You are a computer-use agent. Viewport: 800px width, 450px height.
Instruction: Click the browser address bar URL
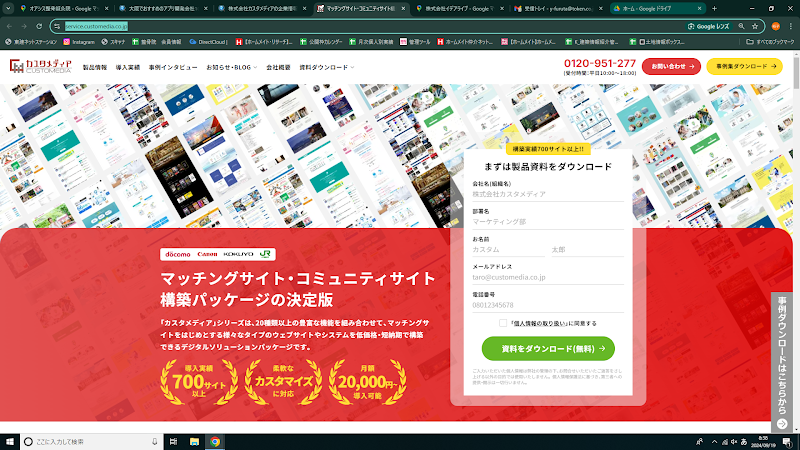coord(96,26)
